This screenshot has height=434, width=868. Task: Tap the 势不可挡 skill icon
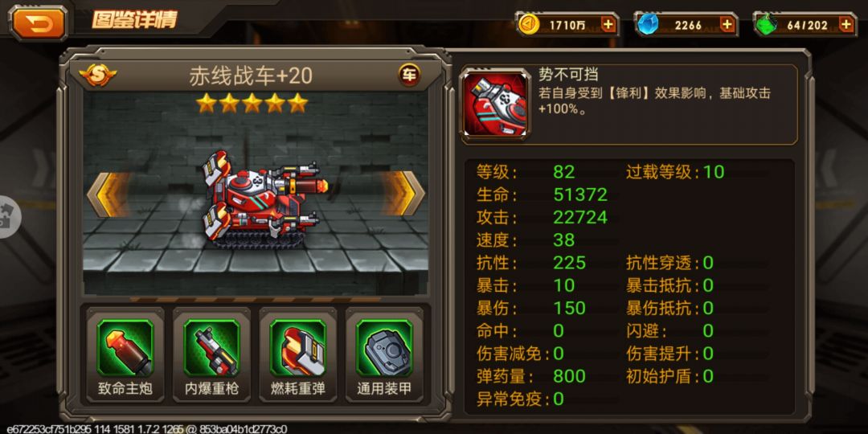495,104
